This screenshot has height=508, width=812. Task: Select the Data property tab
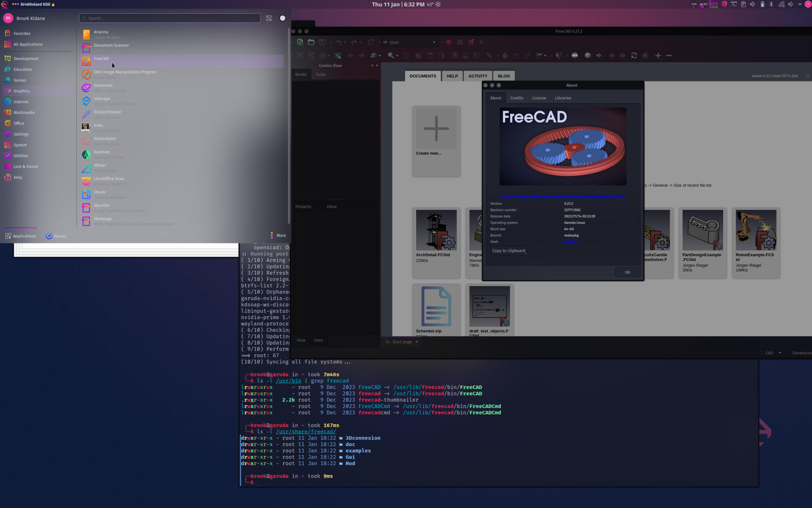point(318,340)
